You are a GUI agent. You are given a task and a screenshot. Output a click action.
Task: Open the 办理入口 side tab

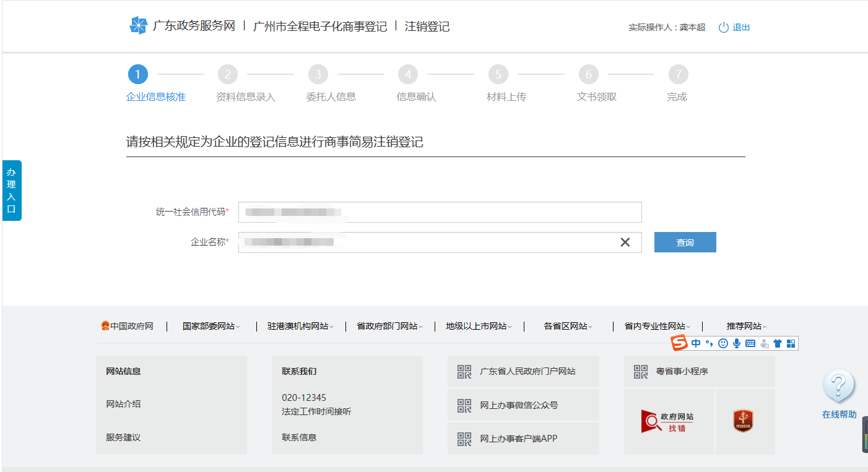11,191
